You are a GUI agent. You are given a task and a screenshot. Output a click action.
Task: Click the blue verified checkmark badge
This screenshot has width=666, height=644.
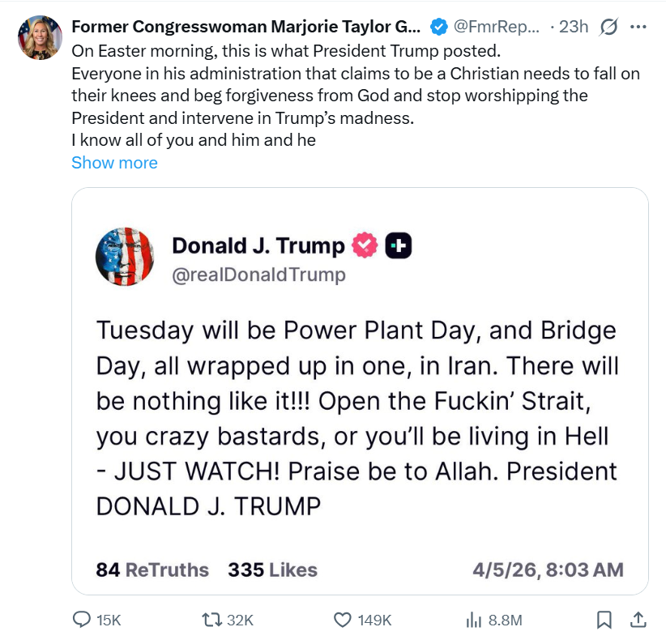pos(438,27)
